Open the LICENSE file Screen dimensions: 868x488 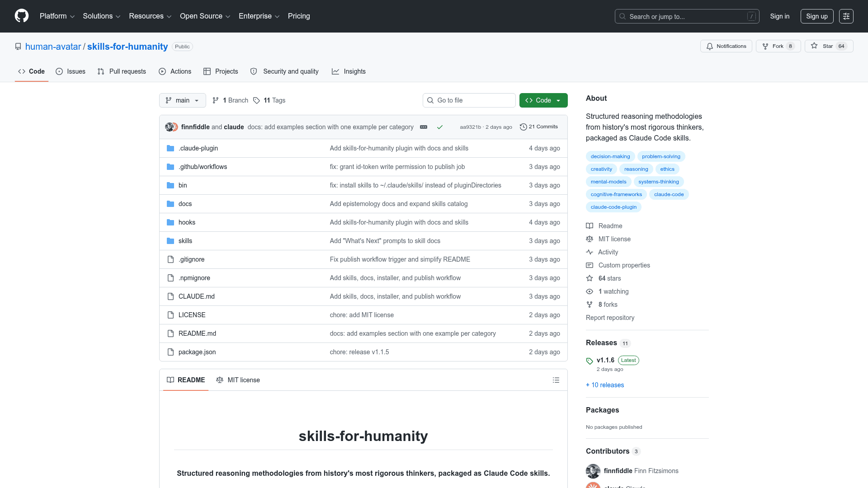click(192, 315)
